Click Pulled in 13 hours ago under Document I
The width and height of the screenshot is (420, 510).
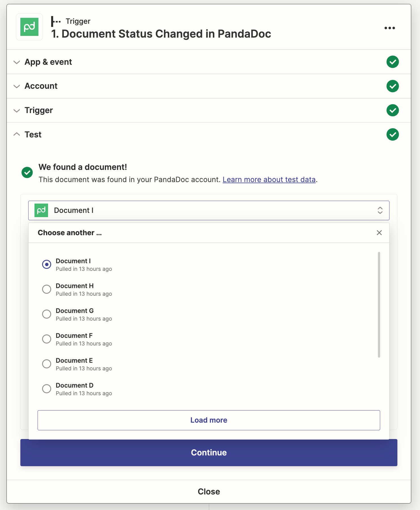(x=84, y=269)
